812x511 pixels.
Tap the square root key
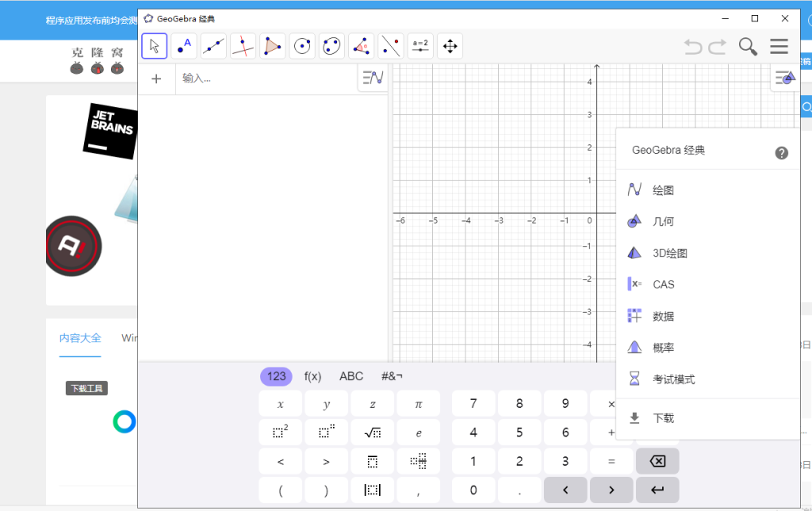[373, 433]
